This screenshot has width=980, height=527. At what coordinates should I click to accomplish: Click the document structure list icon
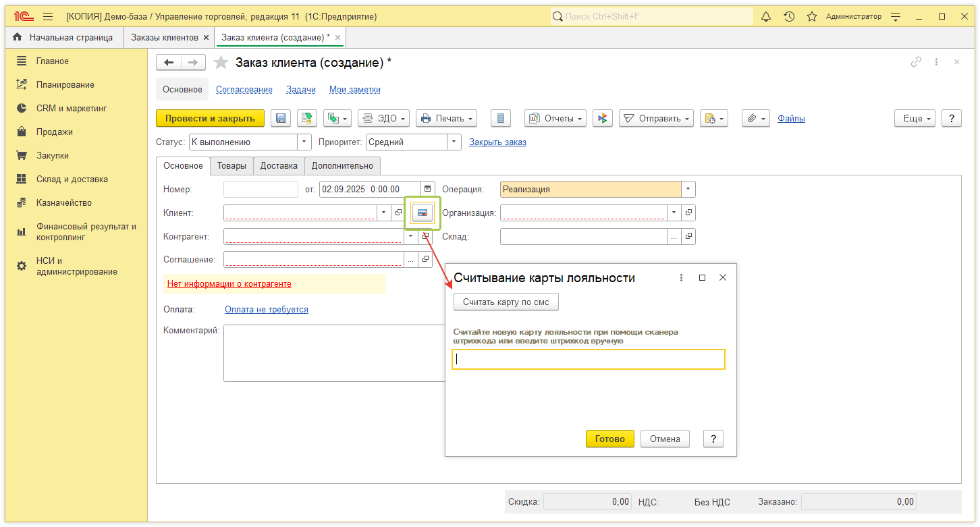coord(500,118)
